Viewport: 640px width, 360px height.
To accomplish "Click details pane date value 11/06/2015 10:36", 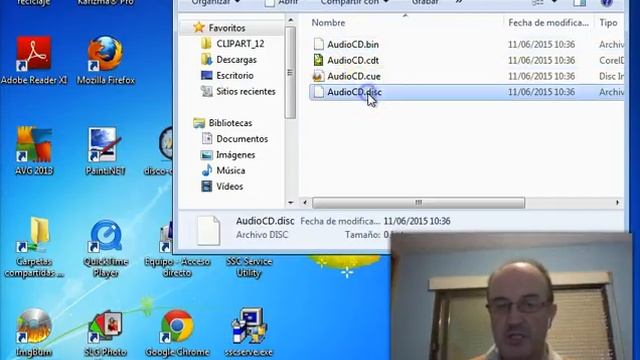I will tap(417, 221).
